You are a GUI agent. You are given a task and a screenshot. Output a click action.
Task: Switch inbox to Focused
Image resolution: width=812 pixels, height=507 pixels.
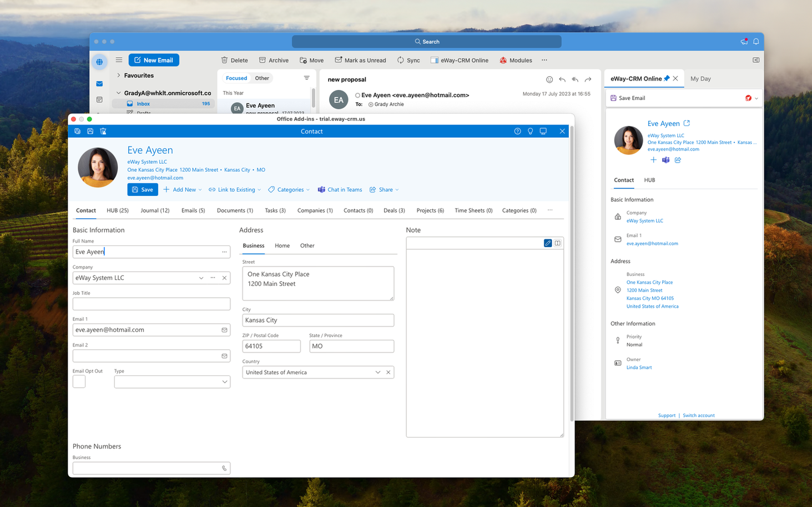(236, 78)
